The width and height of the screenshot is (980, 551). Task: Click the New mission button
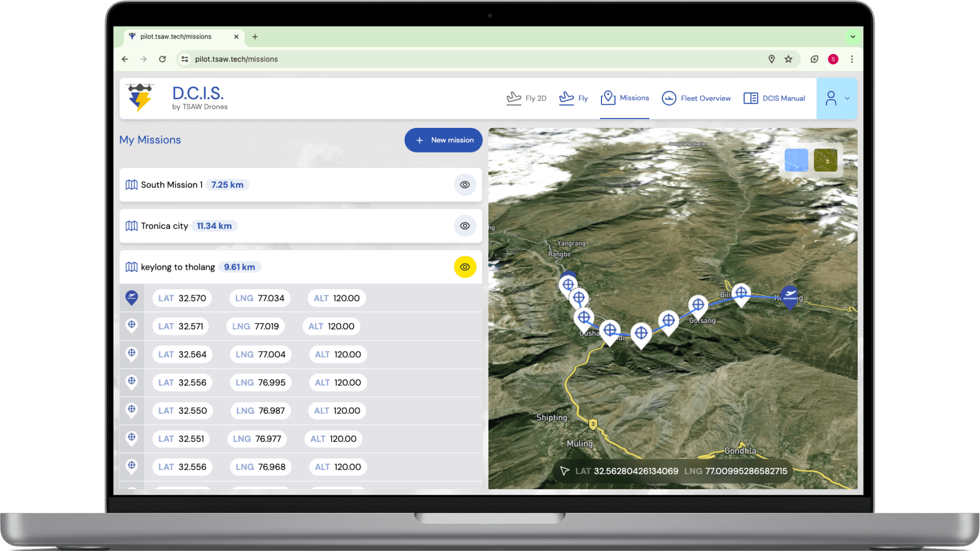tap(443, 140)
